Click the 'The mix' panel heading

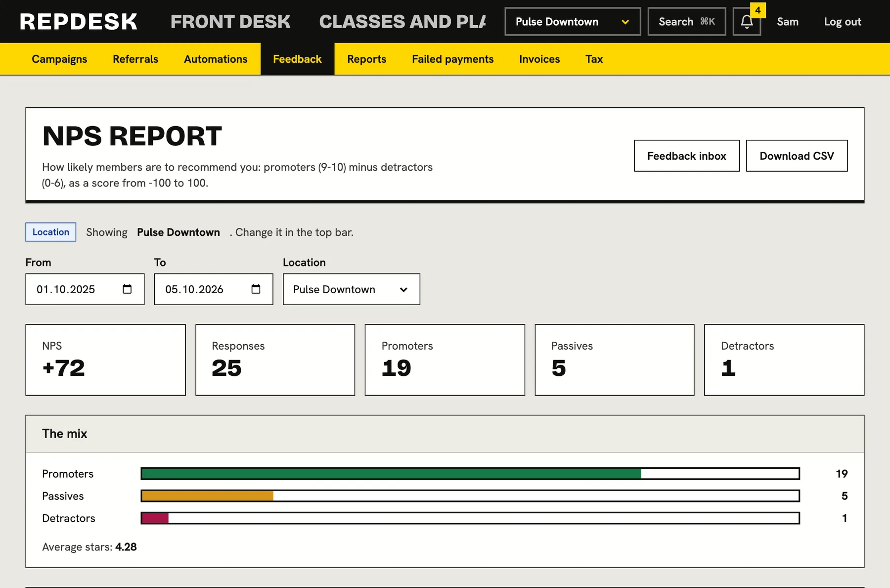[x=65, y=434]
